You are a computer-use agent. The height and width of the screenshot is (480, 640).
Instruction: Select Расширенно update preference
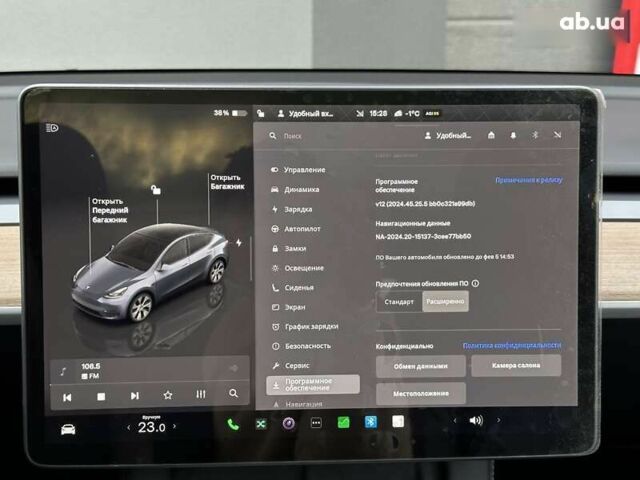tap(445, 302)
